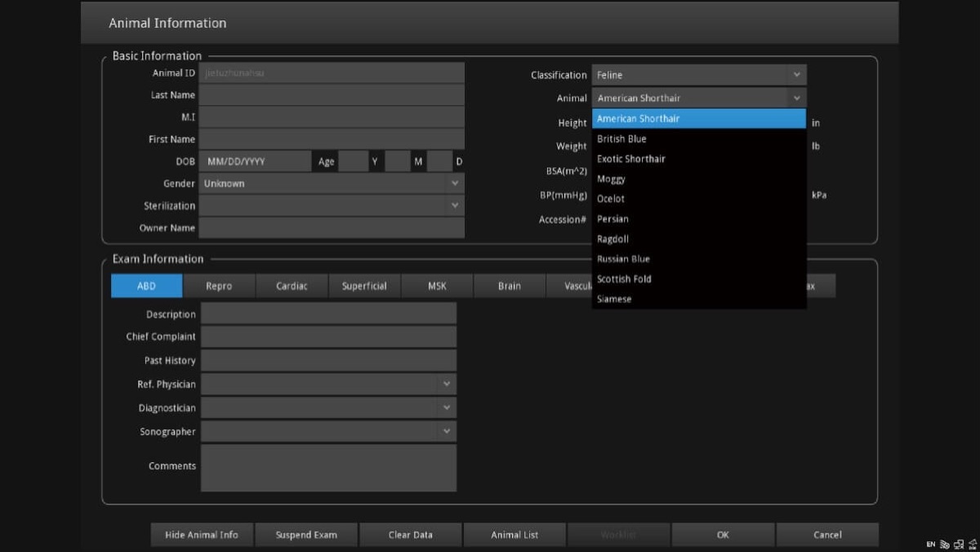Click the EN language indicator
The image size is (980, 552).
pos(931,545)
